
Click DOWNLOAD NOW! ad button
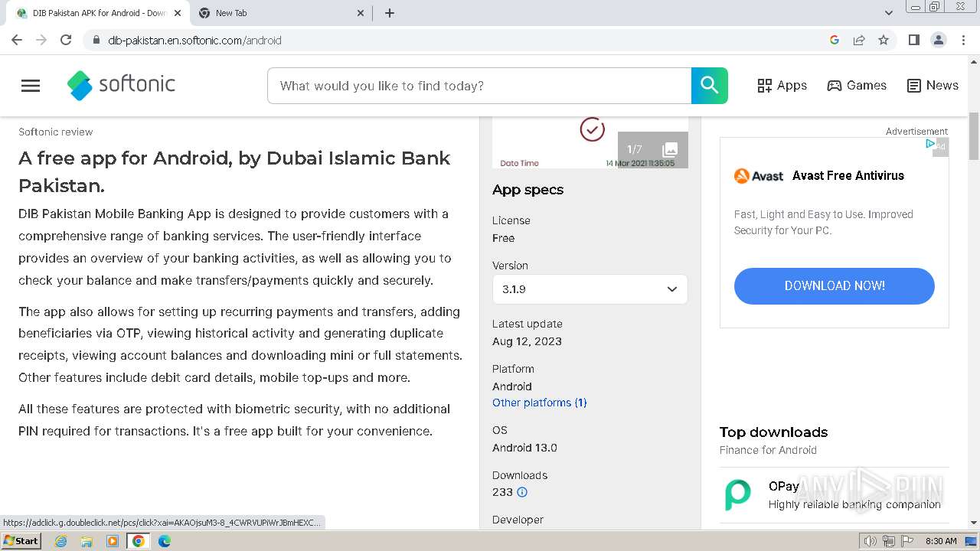(x=834, y=285)
